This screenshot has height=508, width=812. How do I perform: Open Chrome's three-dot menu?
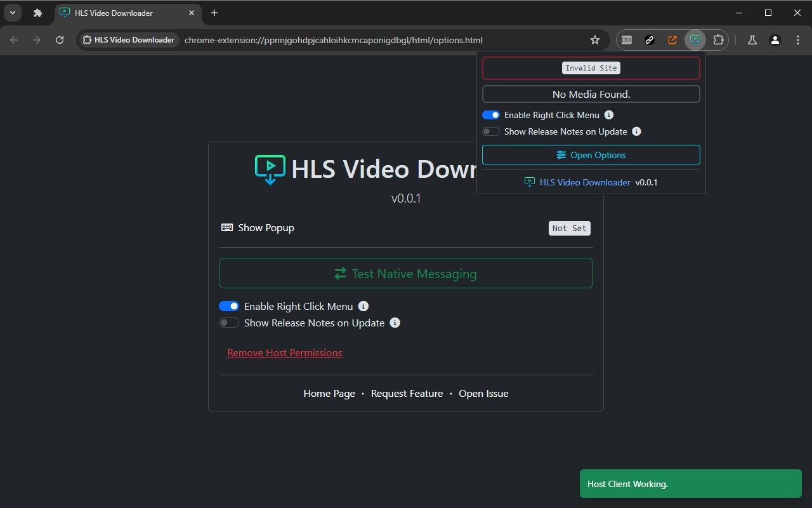pyautogui.click(x=799, y=40)
